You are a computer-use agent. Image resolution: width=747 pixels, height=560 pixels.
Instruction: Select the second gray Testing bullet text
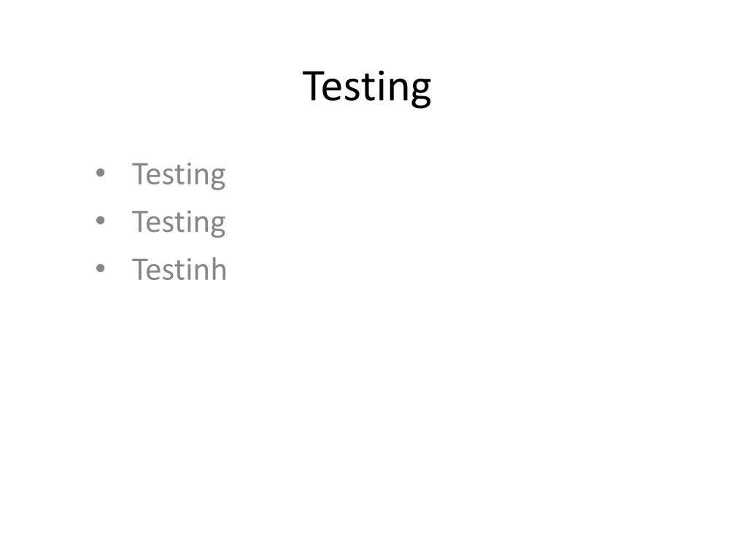click(179, 223)
